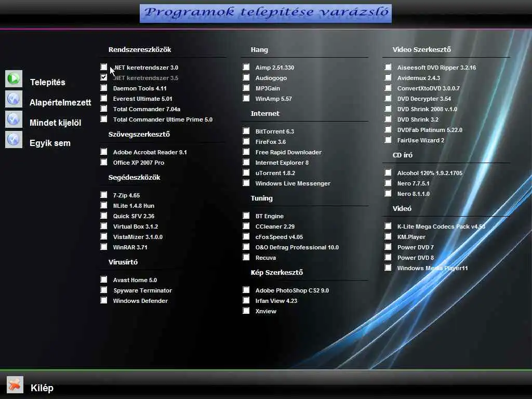
Task: Click the Mindet kijelöl checkmark icon
Action: 14,119
